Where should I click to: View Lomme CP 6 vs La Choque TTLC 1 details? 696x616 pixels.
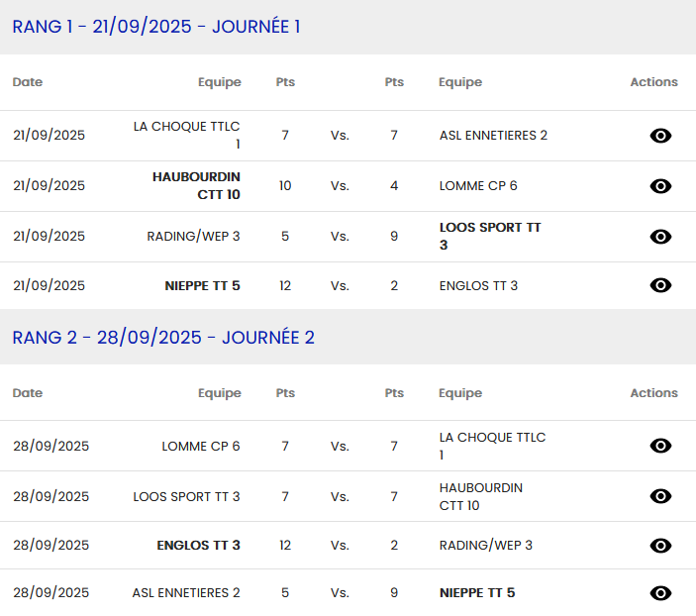(x=660, y=446)
